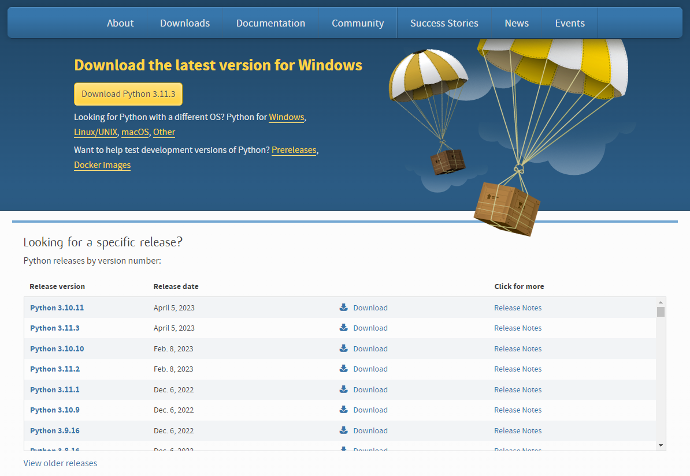Open Python 3.10.9 release page
This screenshot has height=476, width=690.
pyautogui.click(x=55, y=410)
